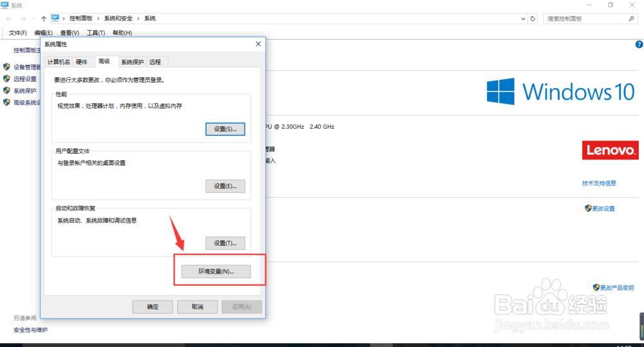This screenshot has height=347, width=644.
Task: Click shield icon beside 高级系统设置
Action: coord(6,102)
